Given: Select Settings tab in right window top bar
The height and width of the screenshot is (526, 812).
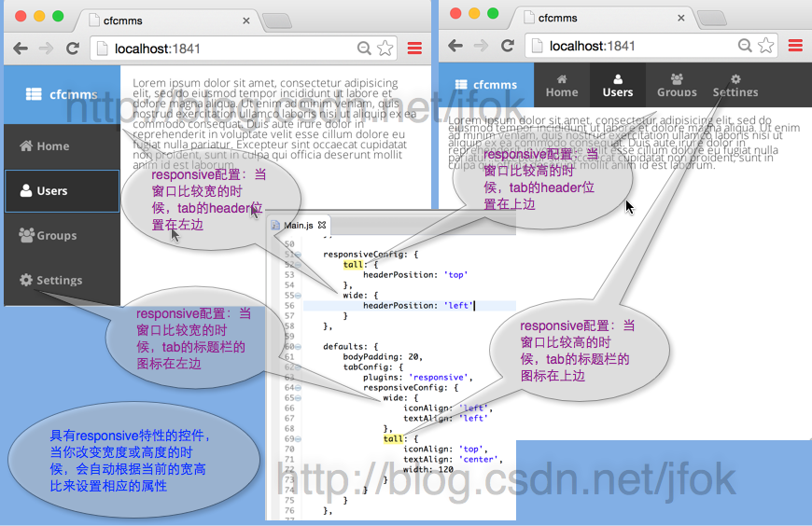Looking at the screenshot, I should click(x=735, y=86).
